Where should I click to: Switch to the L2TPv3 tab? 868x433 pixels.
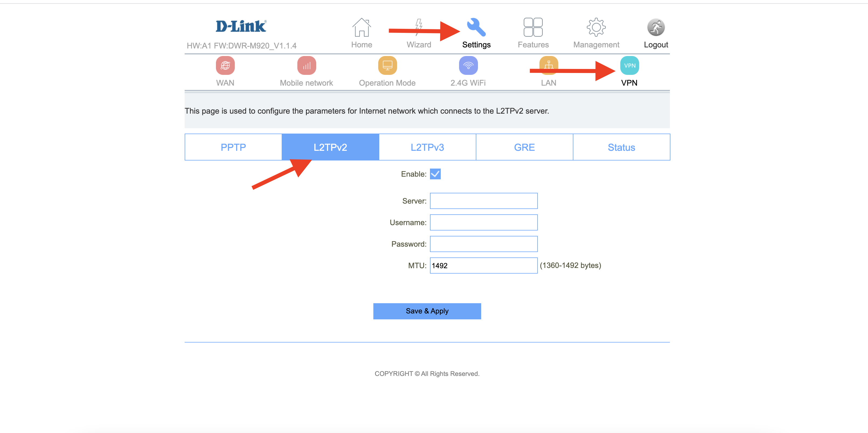point(427,147)
